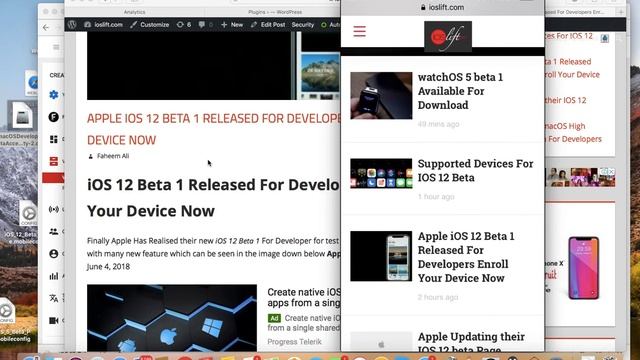Image resolution: width=640 pixels, height=360 pixels.
Task: Open their IOS 12 link in right window
Action: click(x=566, y=100)
